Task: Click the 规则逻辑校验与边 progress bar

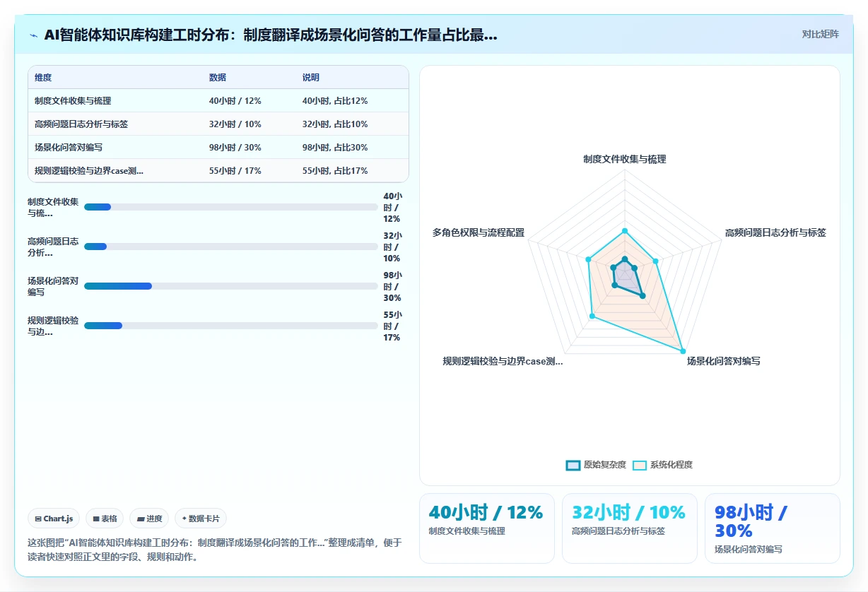Action: [230, 326]
